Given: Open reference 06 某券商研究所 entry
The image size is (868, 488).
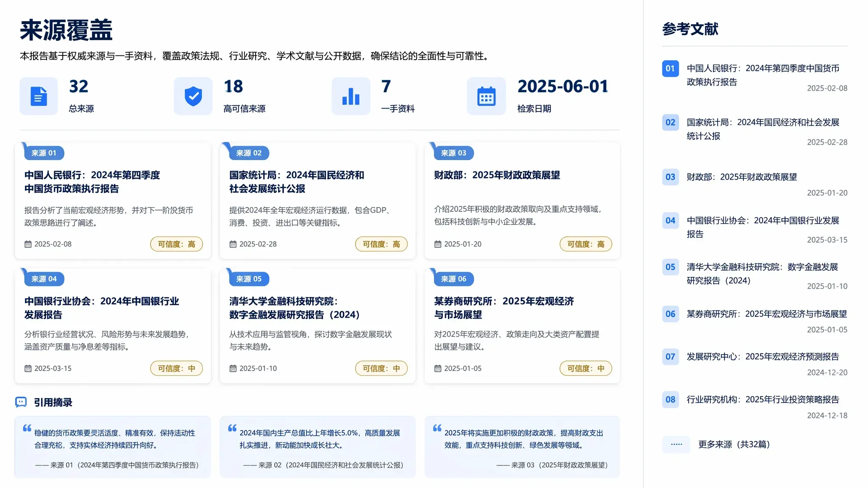Looking at the screenshot, I should tap(755, 321).
